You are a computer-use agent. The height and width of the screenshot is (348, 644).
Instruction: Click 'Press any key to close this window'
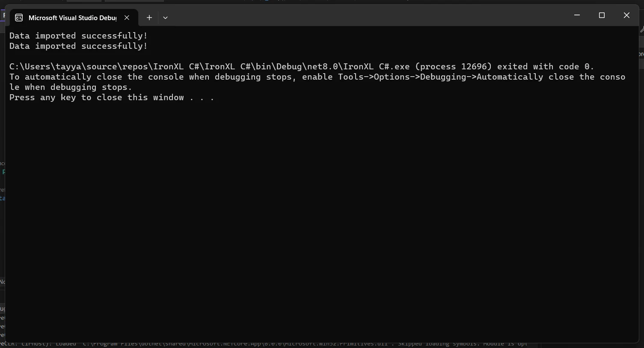96,98
